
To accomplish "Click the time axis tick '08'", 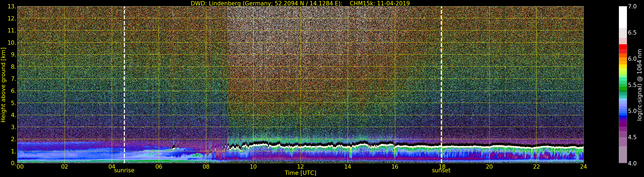I will pos(206,167).
